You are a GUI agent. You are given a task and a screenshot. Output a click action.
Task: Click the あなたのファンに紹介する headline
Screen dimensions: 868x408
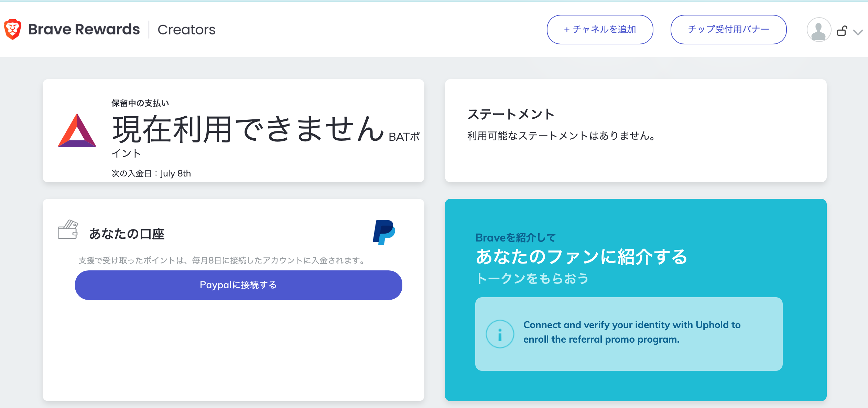pyautogui.click(x=581, y=257)
